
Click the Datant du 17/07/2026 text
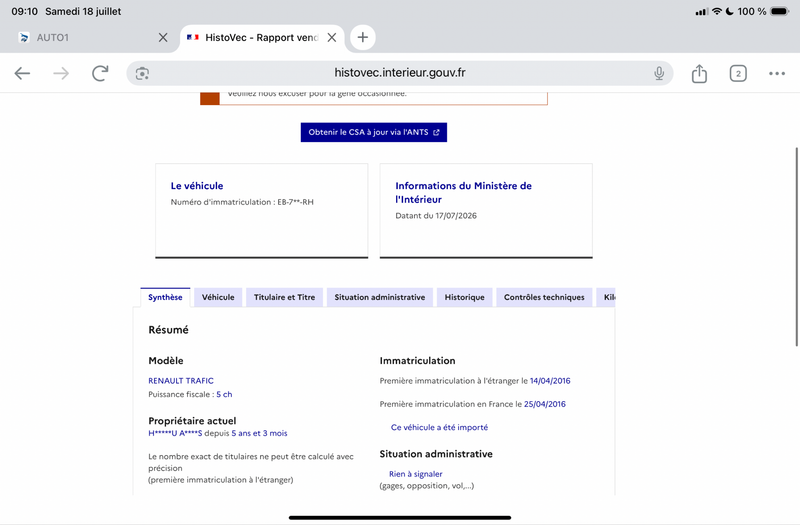pyautogui.click(x=436, y=216)
